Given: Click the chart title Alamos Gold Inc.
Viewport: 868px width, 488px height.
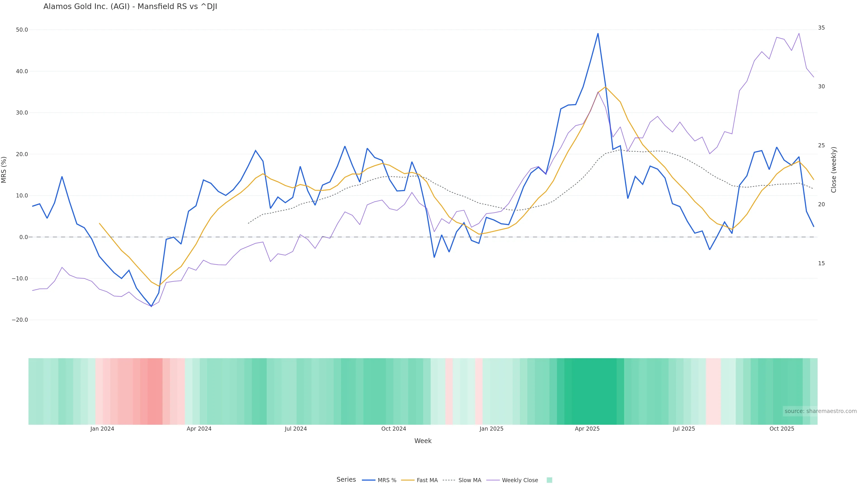Looking at the screenshot, I should pos(130,6).
